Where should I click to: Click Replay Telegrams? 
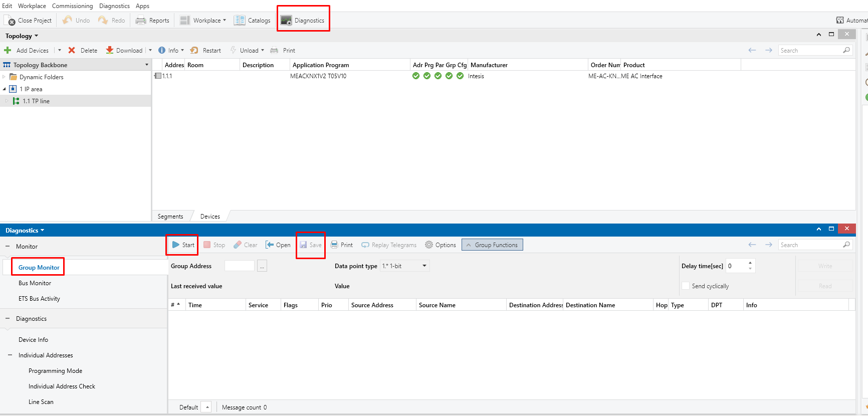(389, 245)
